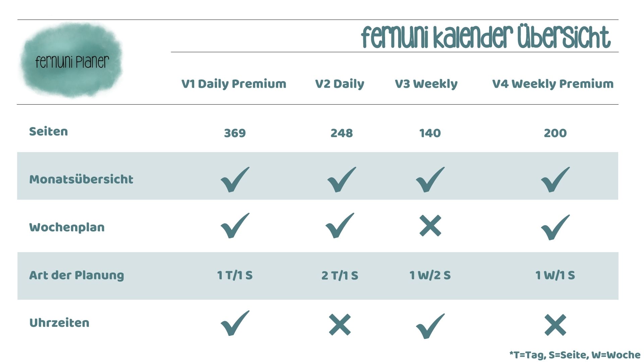Select the V3 Weekly column header

426,84
